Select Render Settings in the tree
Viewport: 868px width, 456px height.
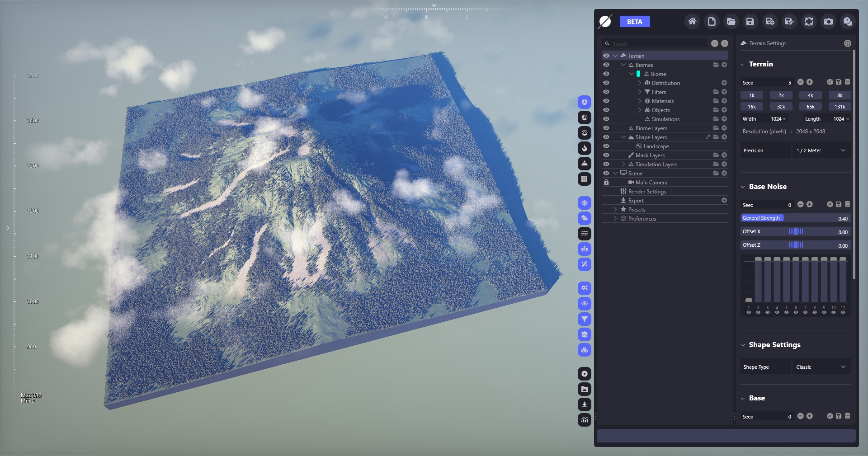point(647,191)
